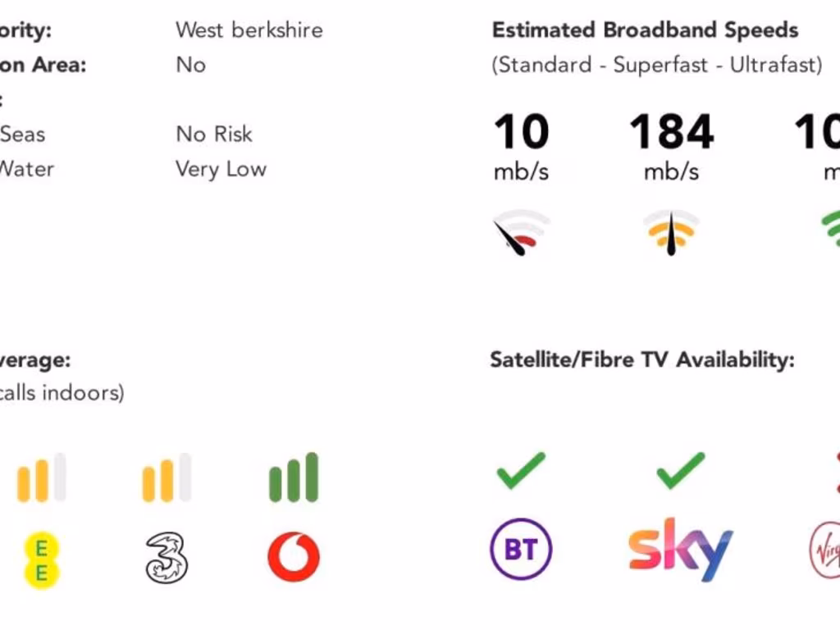The image size is (840, 630).
Task: Click the West berkshire authority text
Action: click(x=249, y=30)
